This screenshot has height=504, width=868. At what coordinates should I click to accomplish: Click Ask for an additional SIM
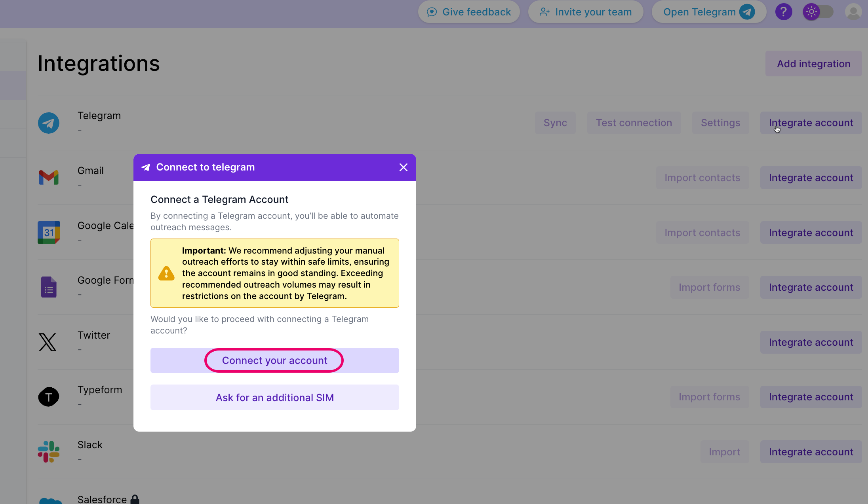click(275, 398)
